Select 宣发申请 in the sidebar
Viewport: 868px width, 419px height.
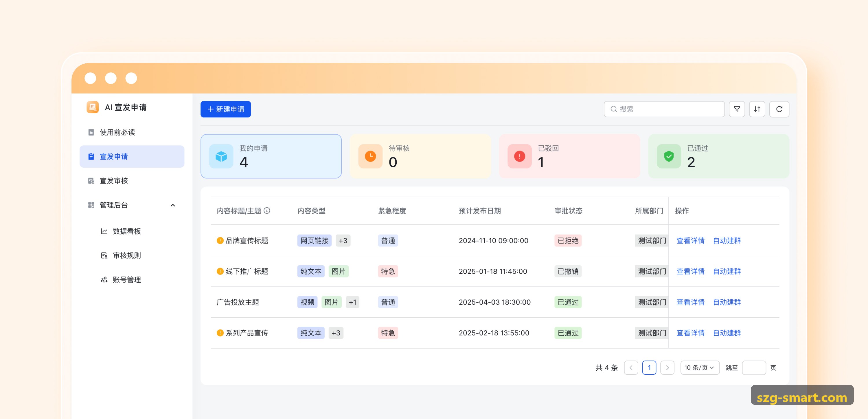coord(132,157)
